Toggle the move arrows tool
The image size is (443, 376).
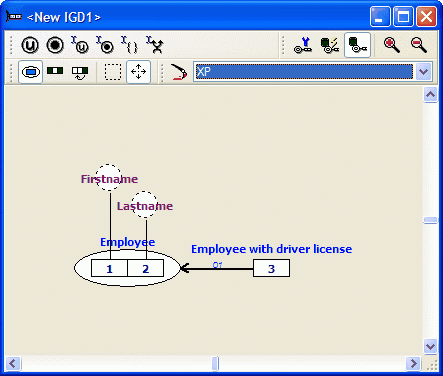(x=138, y=72)
